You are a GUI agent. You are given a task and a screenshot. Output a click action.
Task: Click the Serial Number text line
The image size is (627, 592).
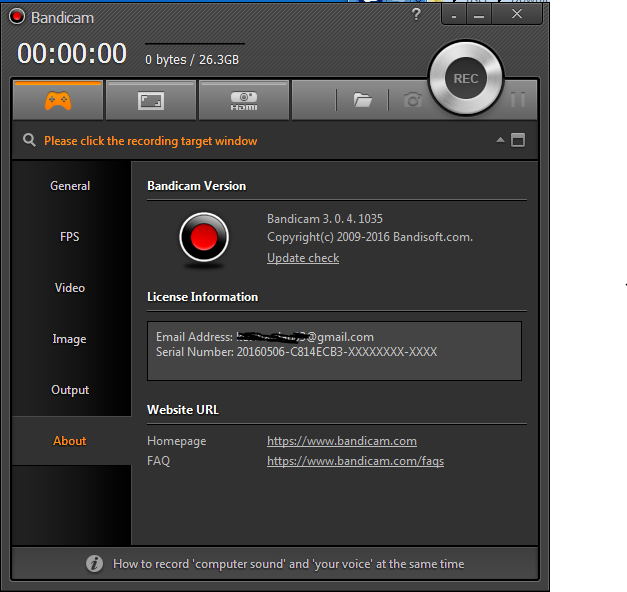(296, 352)
